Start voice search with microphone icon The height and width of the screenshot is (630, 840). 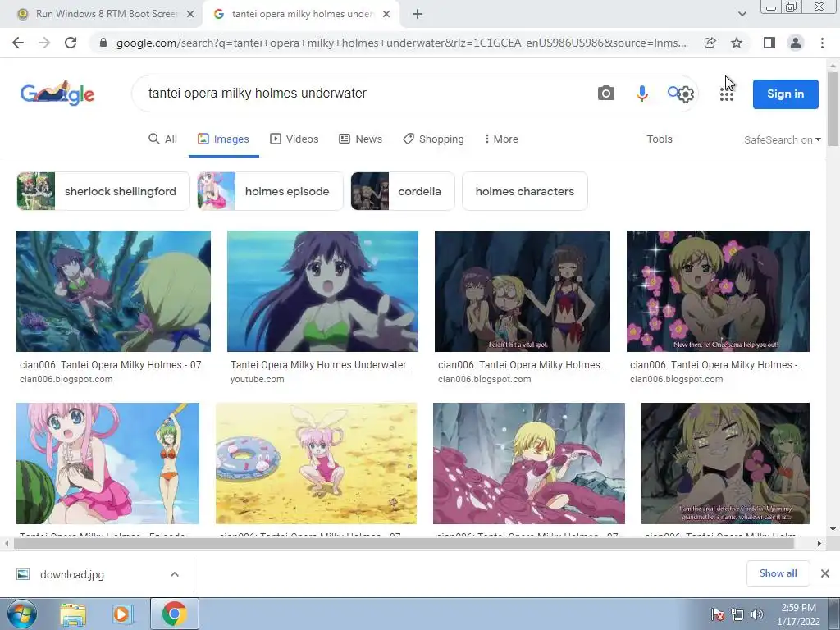[641, 94]
